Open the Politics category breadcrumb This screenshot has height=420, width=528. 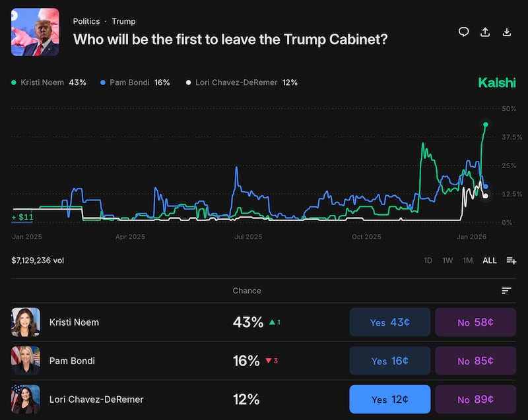86,21
